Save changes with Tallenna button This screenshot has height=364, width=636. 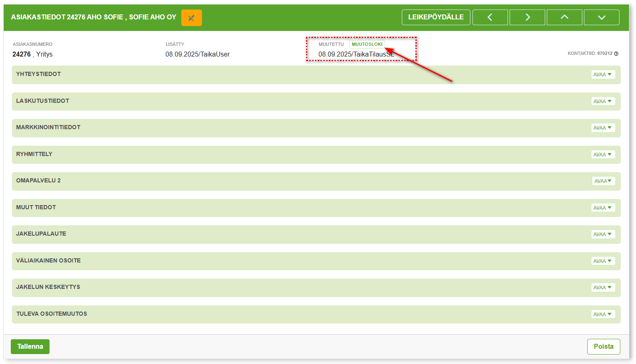coord(30,347)
